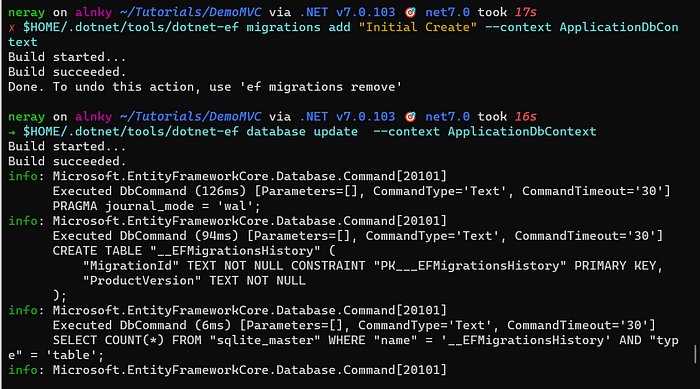Click 'neray' username in the second prompt

pyautogui.click(x=26, y=117)
